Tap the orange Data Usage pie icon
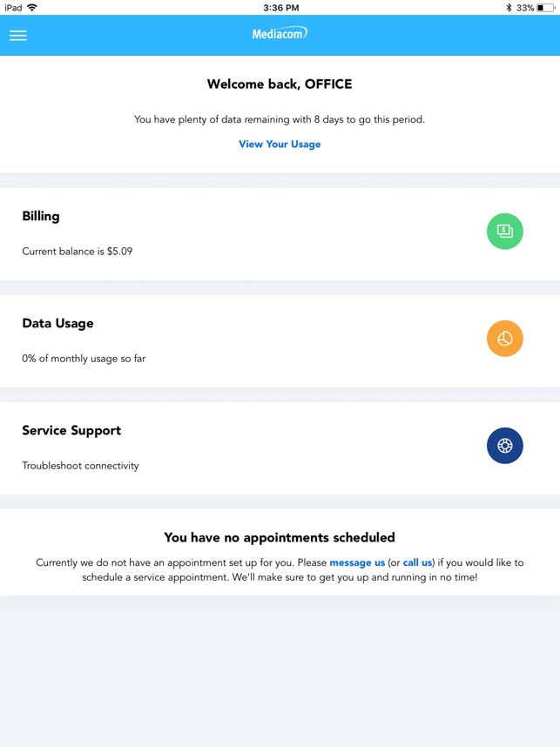 coord(504,339)
